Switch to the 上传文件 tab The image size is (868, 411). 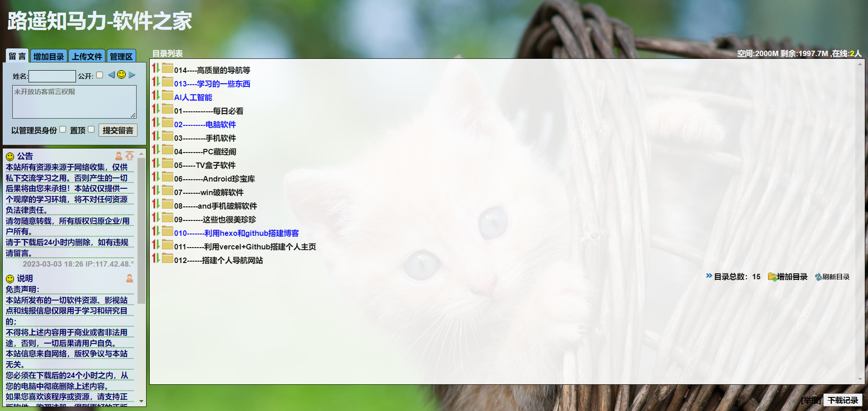(87, 57)
